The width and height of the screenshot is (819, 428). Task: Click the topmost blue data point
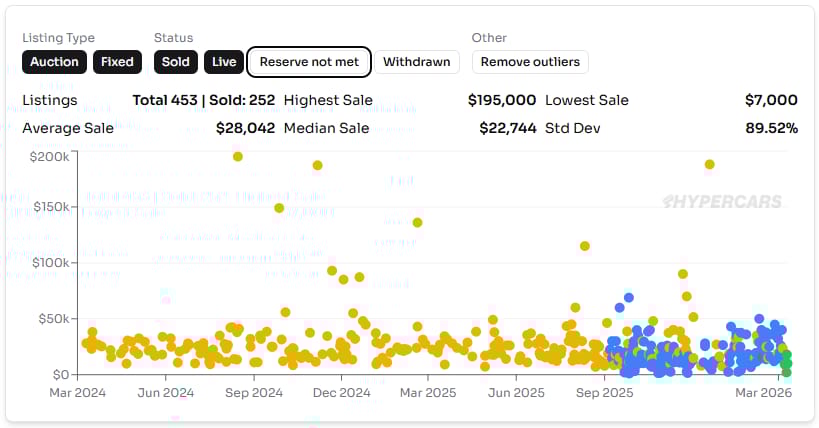[629, 297]
